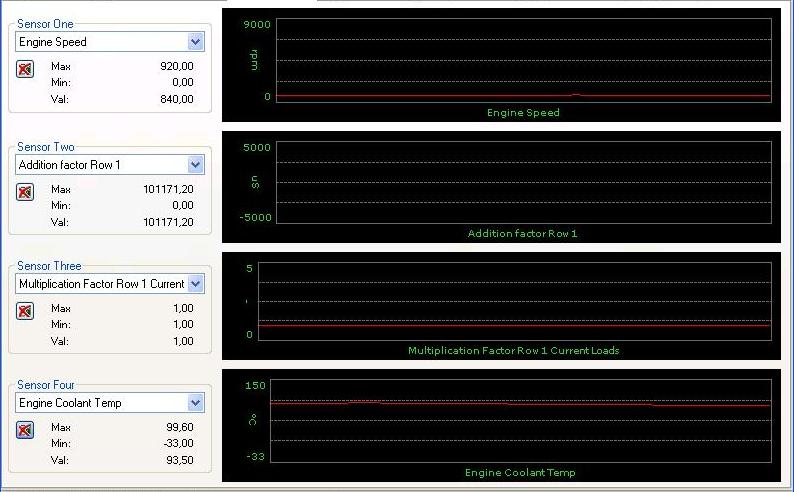Click the Sensor Three Val value 1,00
Viewport: 794px width, 492px height.
coord(183,341)
